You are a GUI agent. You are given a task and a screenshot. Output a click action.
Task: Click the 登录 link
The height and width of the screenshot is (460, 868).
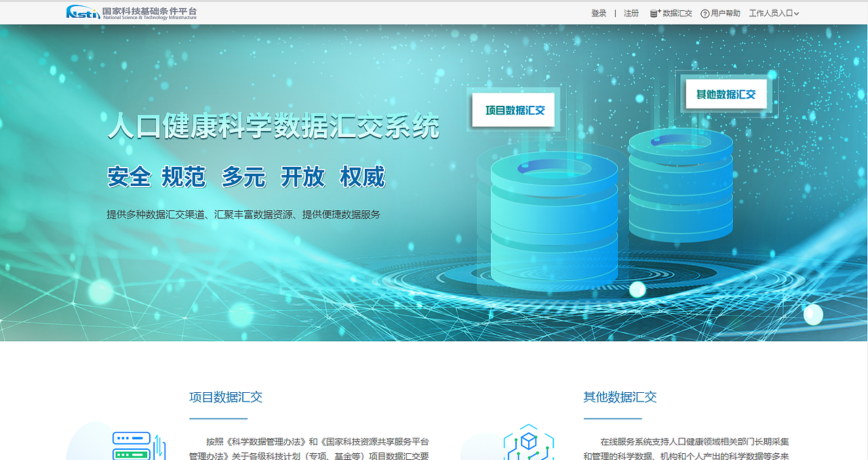tap(598, 12)
